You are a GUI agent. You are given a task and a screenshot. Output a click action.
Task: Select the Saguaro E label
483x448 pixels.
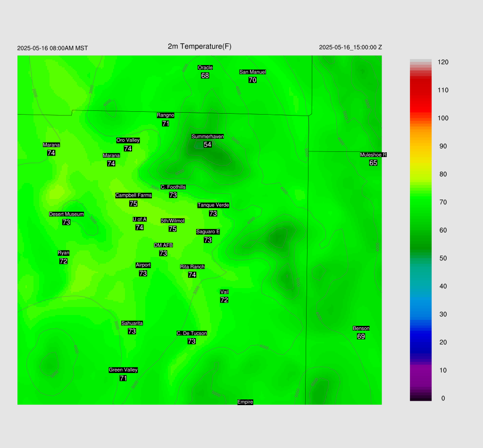[208, 232]
